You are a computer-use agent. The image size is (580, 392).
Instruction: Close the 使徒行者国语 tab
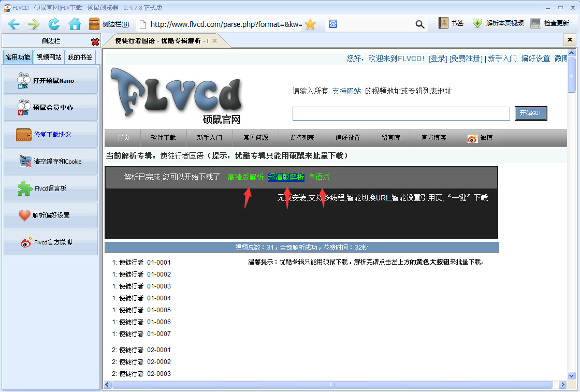click(x=214, y=41)
